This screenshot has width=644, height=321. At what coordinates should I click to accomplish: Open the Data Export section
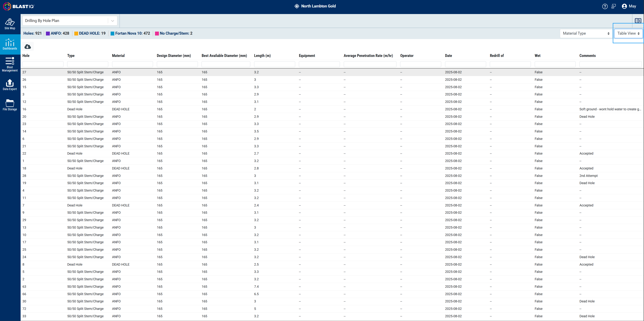(10, 85)
